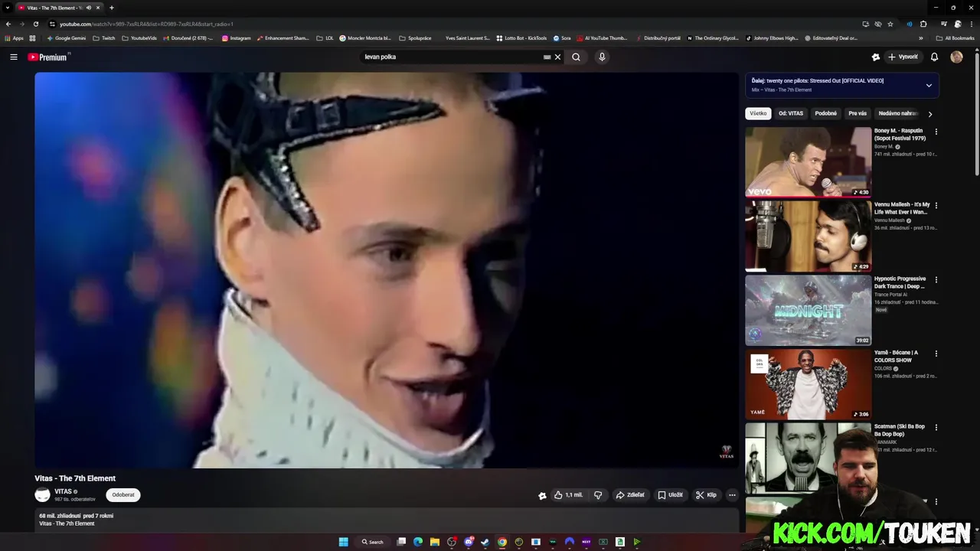
Task: Open the Twitch bookmarks folder
Action: [x=103, y=37]
